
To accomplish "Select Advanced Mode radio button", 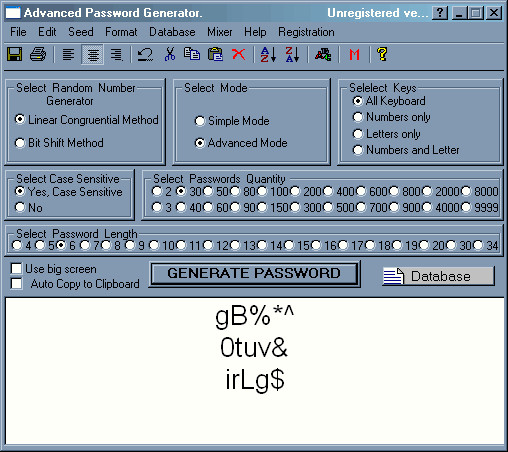I will [x=200, y=143].
